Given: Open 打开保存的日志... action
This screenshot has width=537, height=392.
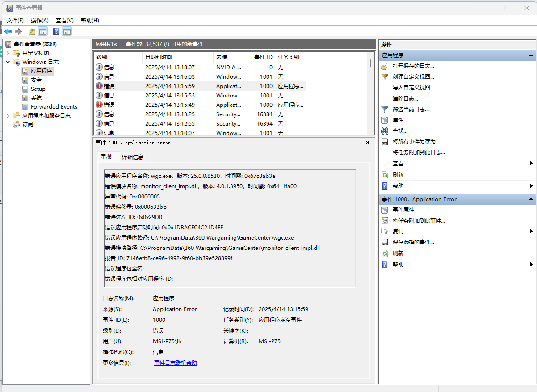Looking at the screenshot, I should pos(413,66).
